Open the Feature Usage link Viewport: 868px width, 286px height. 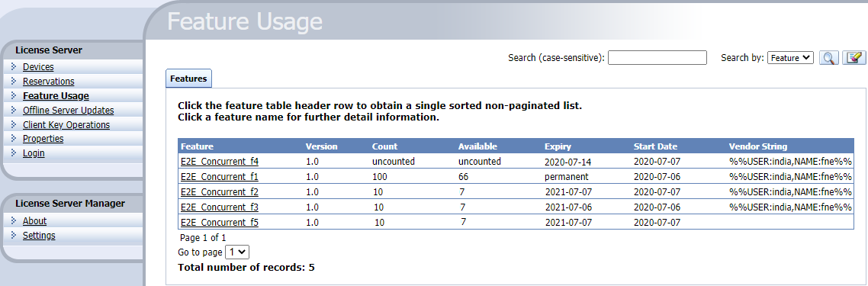coord(56,95)
